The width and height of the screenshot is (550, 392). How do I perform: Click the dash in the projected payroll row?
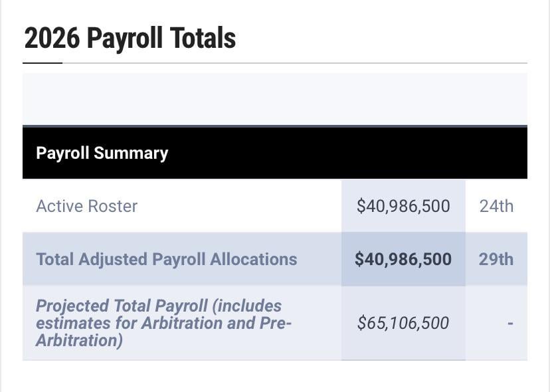point(509,324)
